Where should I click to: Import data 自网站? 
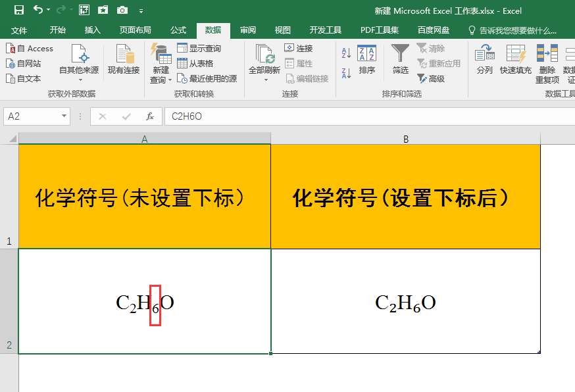point(24,63)
